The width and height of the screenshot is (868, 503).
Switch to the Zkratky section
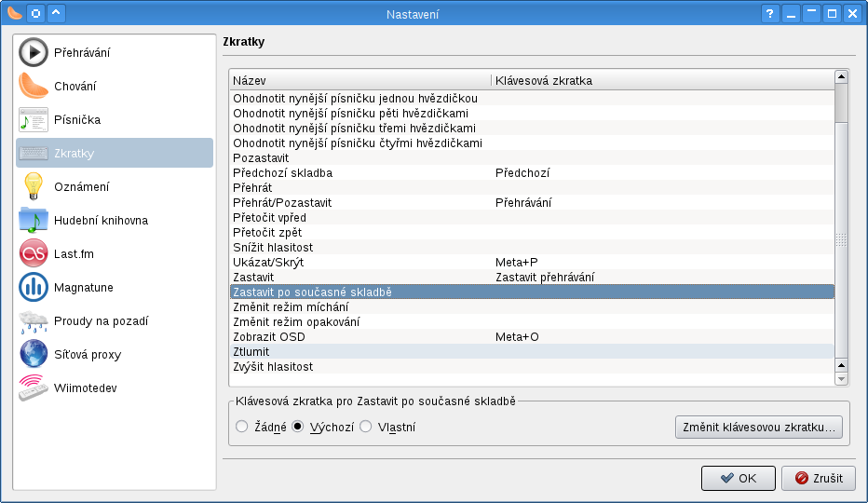coord(114,153)
